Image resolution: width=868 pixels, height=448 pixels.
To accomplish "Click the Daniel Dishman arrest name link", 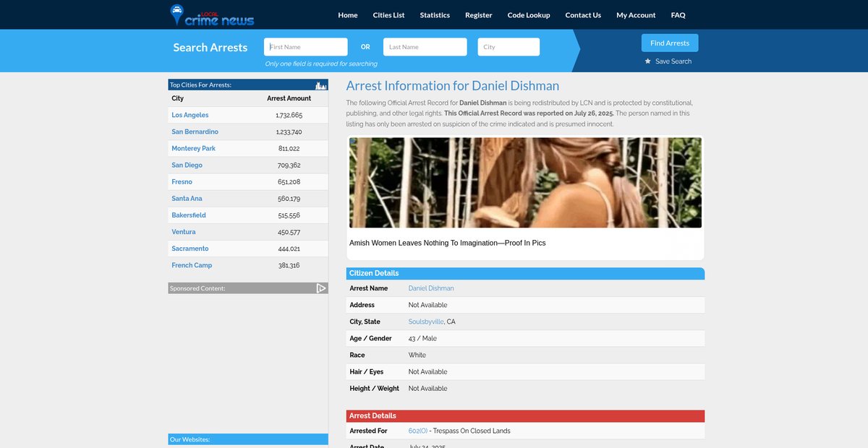I will tap(431, 288).
